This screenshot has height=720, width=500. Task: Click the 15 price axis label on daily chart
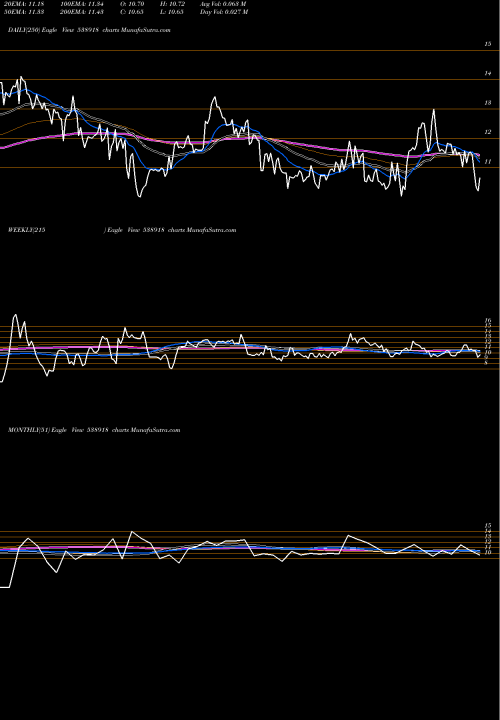pos(488,44)
